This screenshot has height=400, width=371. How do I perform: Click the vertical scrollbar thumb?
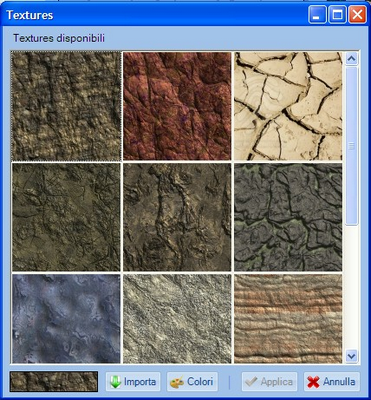pos(352,146)
